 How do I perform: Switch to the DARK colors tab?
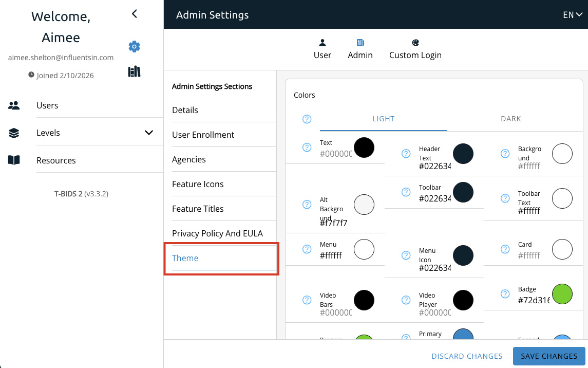510,119
